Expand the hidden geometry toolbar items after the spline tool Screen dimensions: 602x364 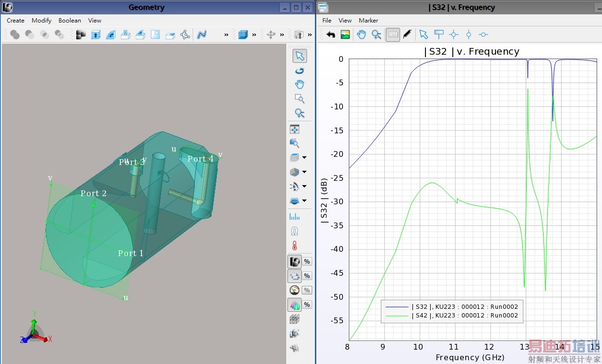click(226, 35)
